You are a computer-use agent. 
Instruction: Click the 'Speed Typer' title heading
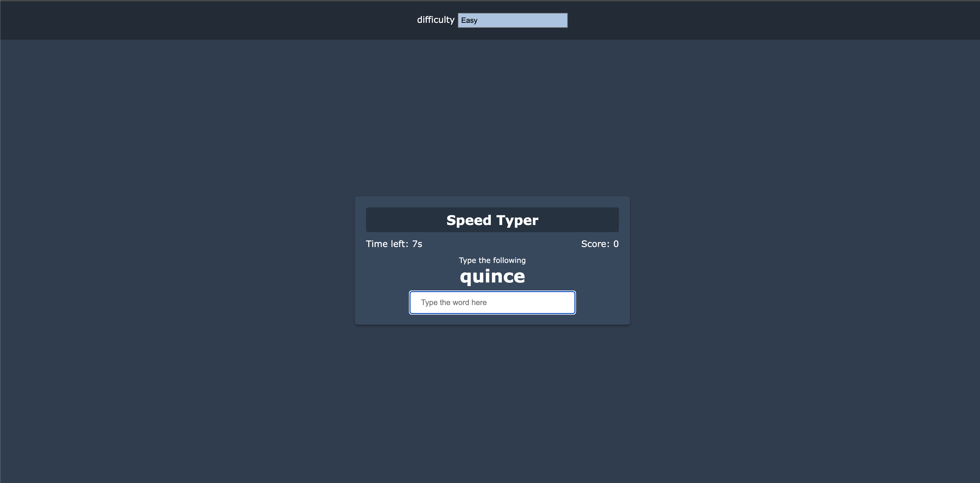(x=492, y=220)
